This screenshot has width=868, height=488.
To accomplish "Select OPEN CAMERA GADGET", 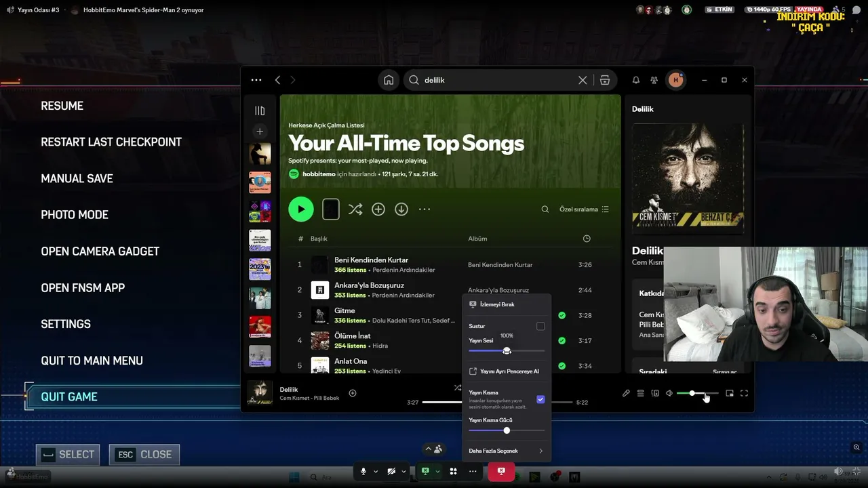I will pos(100,251).
